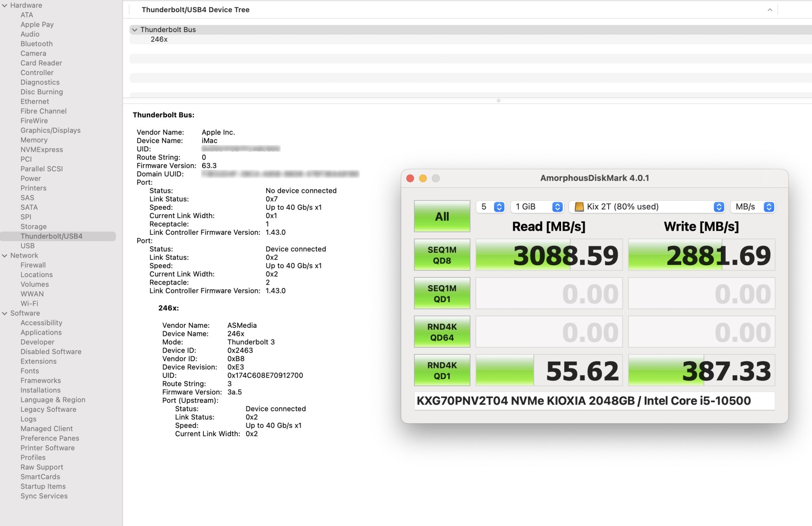Collapse the Software sidebar section

tap(4, 313)
